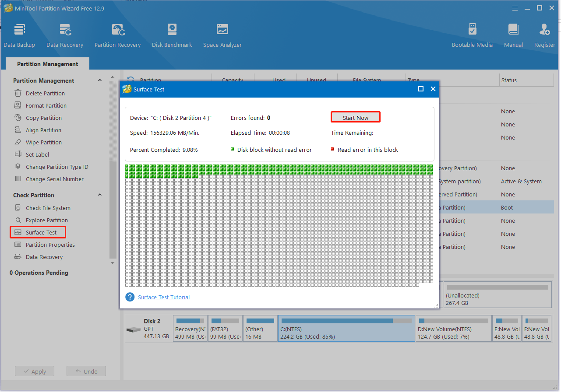Collapse the Partition Management section
This screenshot has height=392, width=561.
tap(99, 80)
